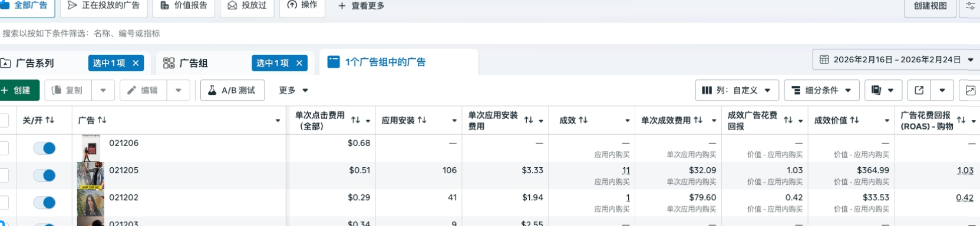Open thumbnail of ad 021205
Image resolution: width=980 pixels, height=226 pixels.
91,175
